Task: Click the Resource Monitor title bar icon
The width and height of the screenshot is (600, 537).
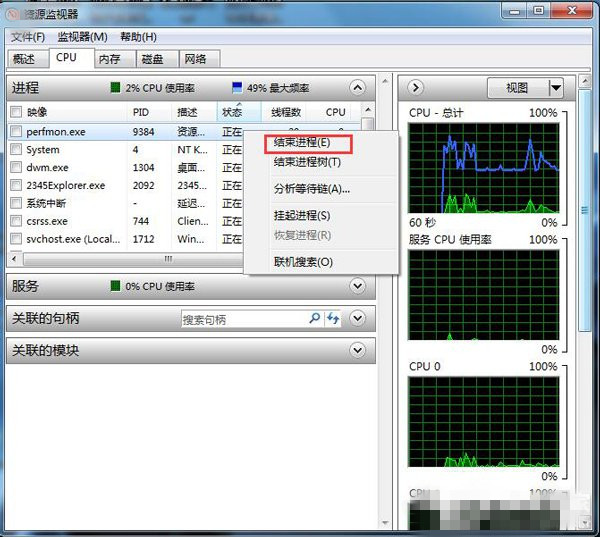Action: [13, 12]
